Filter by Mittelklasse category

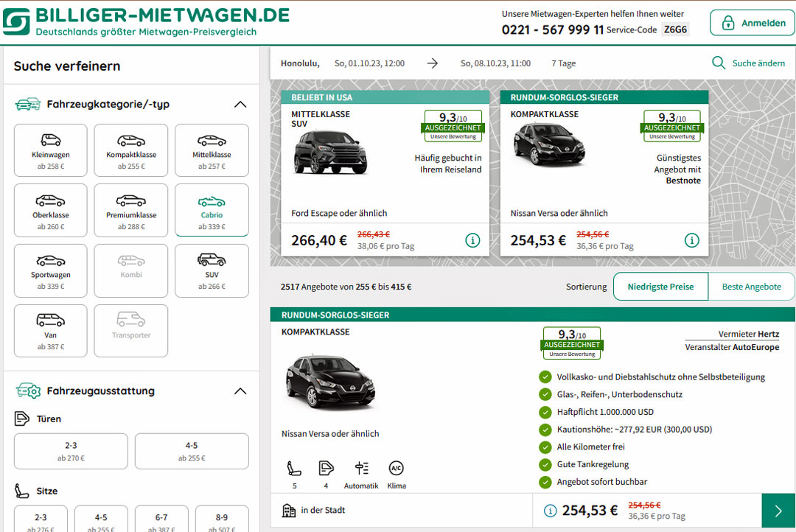tap(212, 150)
